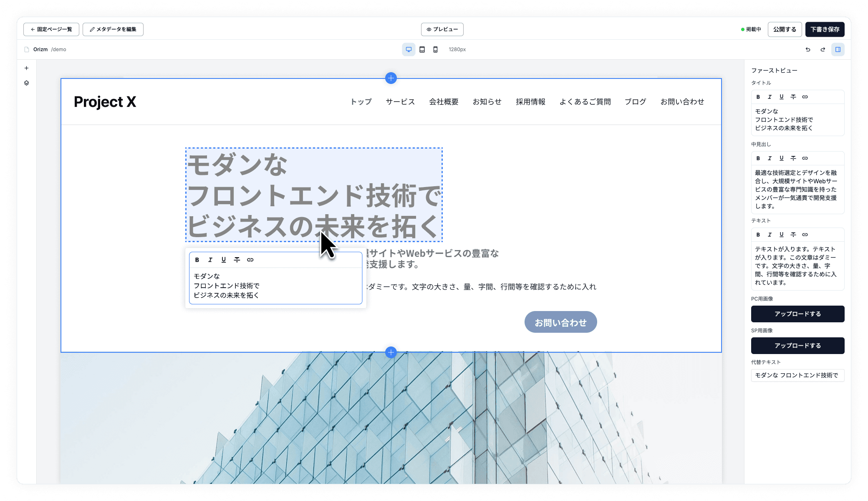This screenshot has height=501, width=868.
Task: Toggle bold in the floating text toolbar
Action: click(x=197, y=260)
